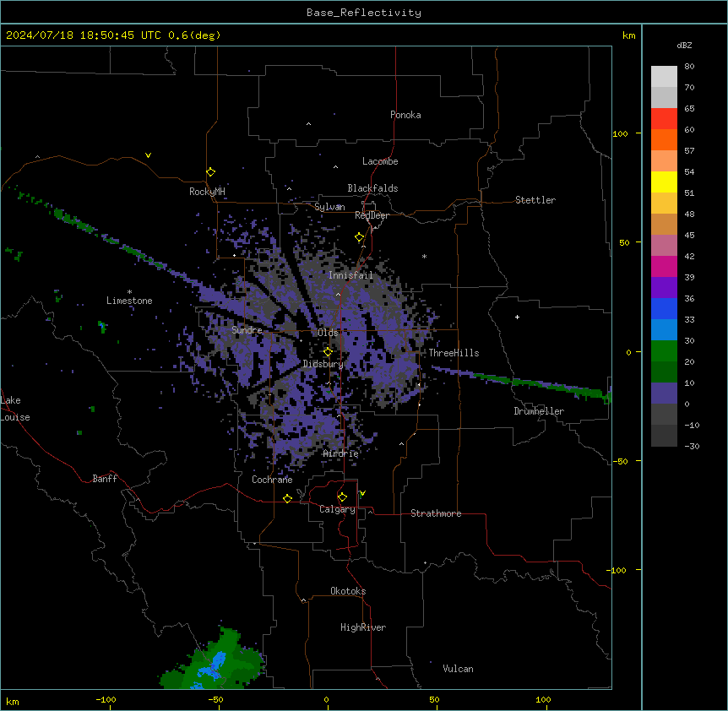The image size is (728, 711).
Task: Pick the yellow 51-54 dBZ legend swatch
Action: (x=664, y=182)
